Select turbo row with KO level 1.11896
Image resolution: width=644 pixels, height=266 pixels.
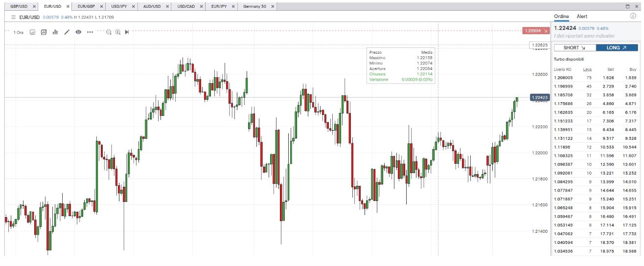[x=595, y=147]
